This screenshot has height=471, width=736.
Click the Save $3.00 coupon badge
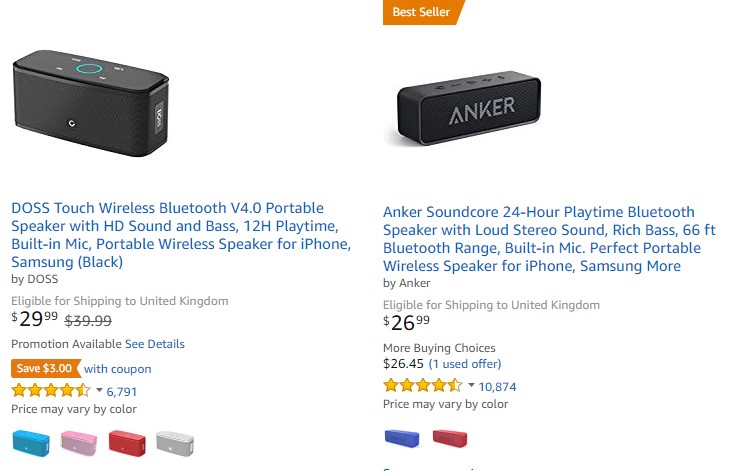[x=45, y=368]
